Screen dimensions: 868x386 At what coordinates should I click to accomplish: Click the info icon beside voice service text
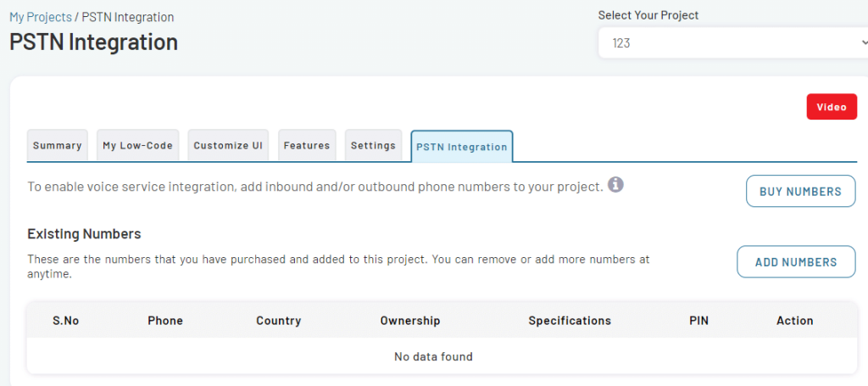coord(615,185)
